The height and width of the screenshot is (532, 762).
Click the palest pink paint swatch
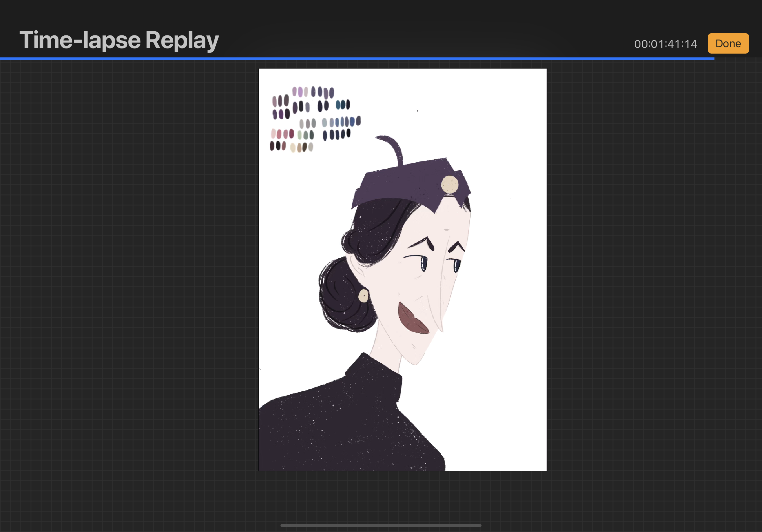(273, 134)
